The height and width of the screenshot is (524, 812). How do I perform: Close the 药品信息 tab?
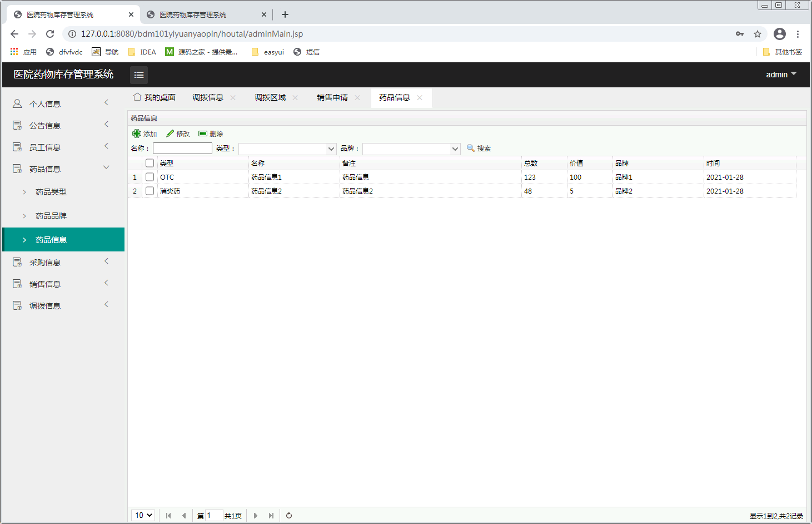(x=420, y=98)
